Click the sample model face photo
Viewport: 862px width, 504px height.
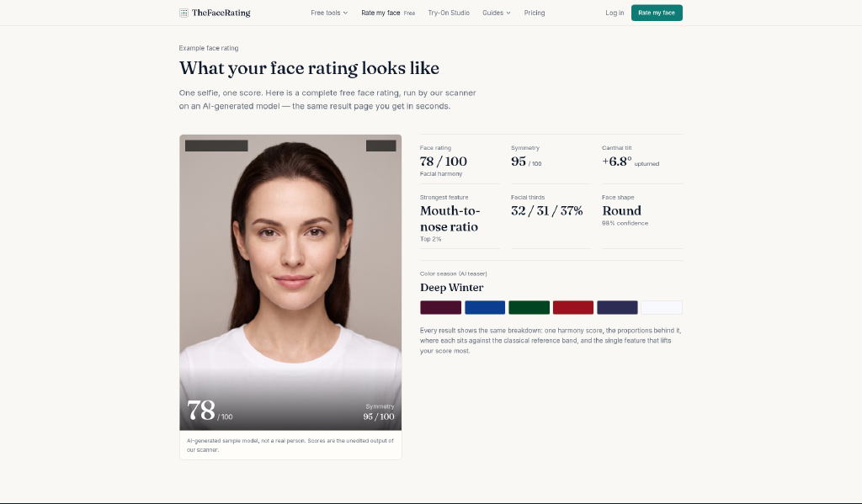pyautogui.click(x=290, y=282)
